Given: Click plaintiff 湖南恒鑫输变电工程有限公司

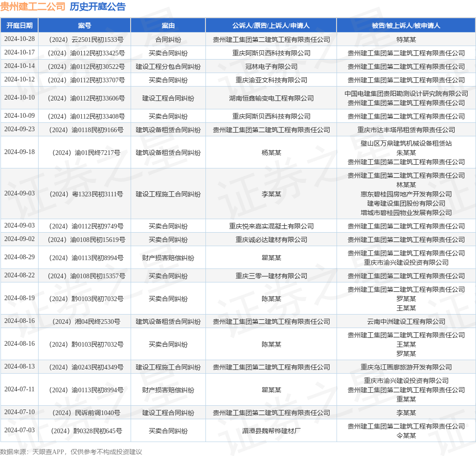Looking at the screenshot, I should tap(271, 98).
